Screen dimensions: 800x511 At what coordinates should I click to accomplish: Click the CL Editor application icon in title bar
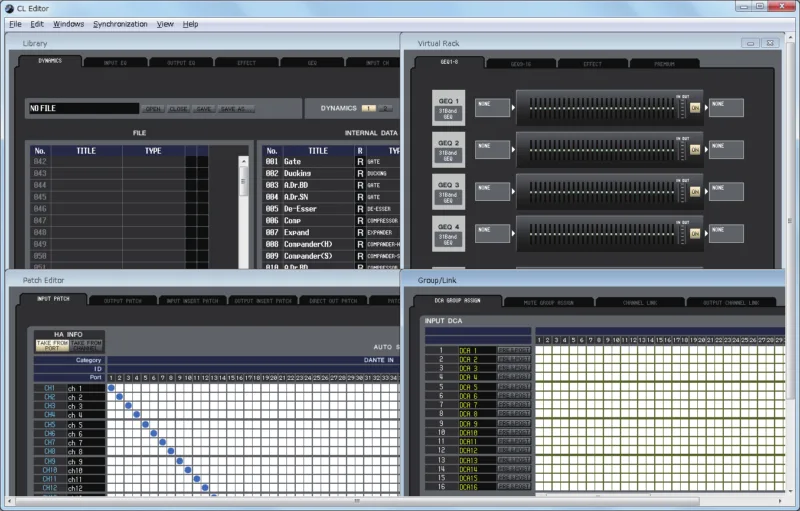tap(9, 9)
